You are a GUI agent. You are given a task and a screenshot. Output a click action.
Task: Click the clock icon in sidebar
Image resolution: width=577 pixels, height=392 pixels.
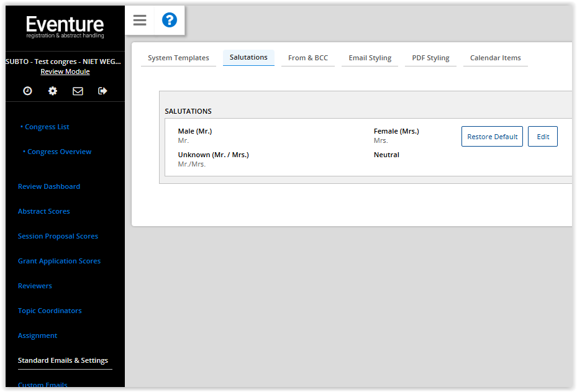[27, 91]
